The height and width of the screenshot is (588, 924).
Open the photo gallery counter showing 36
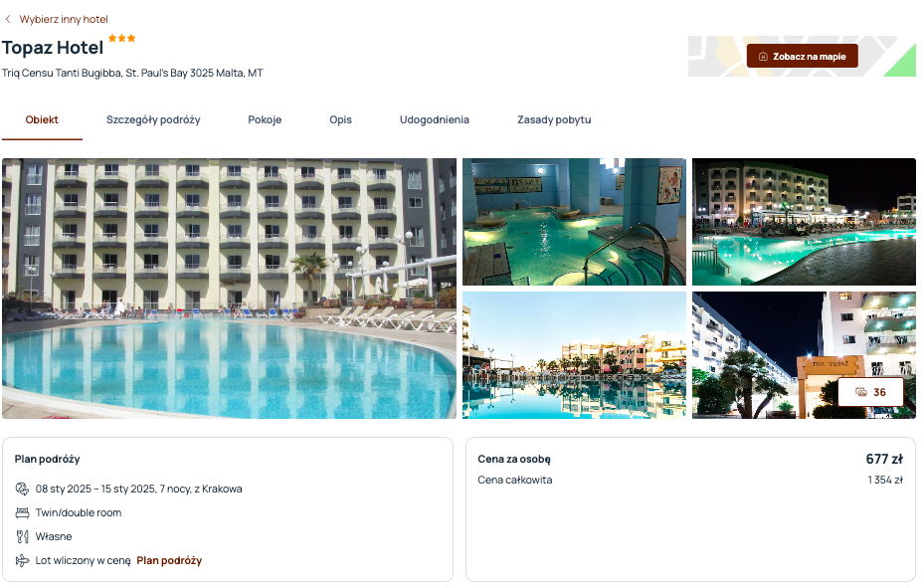tap(870, 392)
